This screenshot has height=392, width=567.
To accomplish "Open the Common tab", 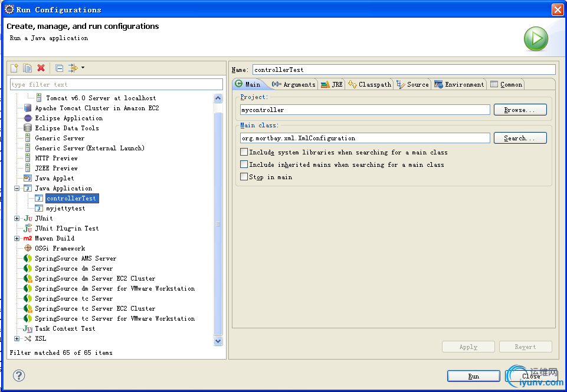I will coord(506,84).
